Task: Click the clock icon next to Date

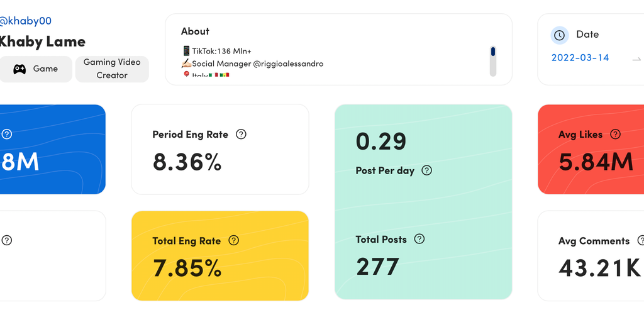Action: [x=560, y=35]
